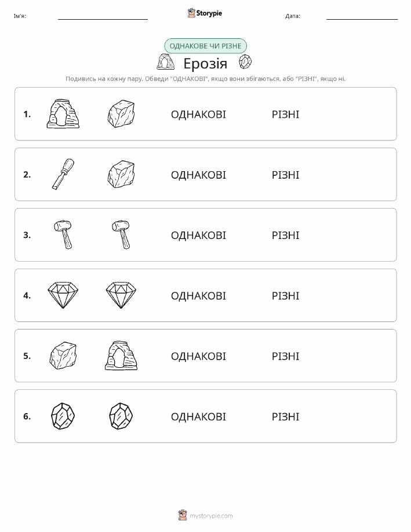Click the boulder icon in row 1
Viewport: 411px width, 532px height.
(121, 114)
